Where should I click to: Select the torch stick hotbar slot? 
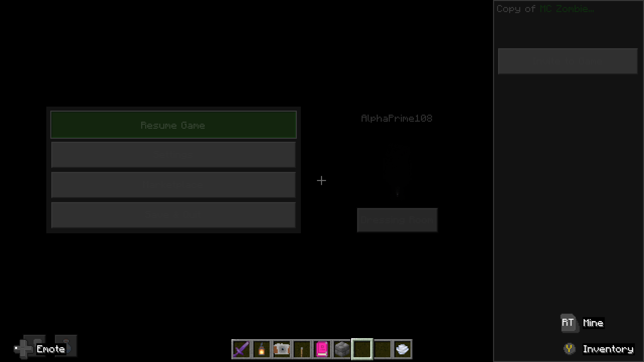pos(302,349)
